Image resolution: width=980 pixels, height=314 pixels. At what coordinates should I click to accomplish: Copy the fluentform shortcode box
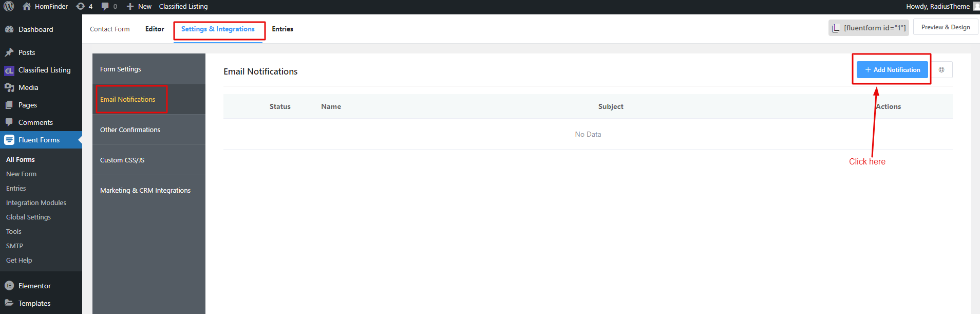869,28
